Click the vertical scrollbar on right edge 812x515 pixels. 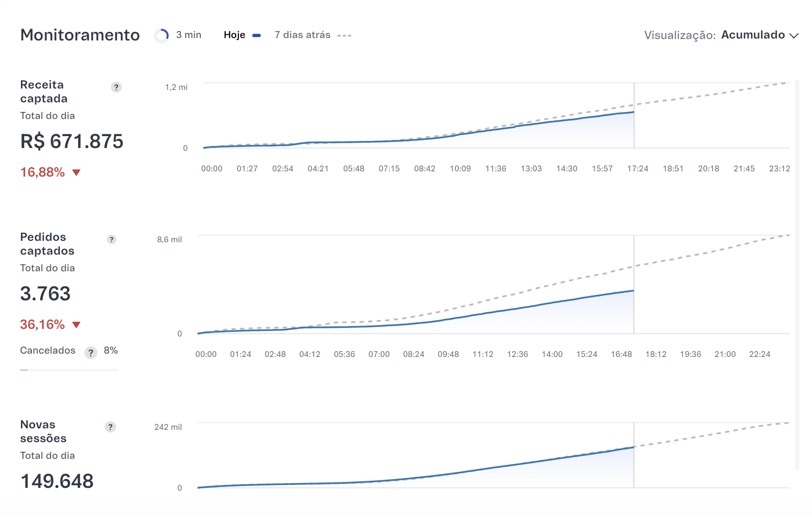tap(797, 275)
